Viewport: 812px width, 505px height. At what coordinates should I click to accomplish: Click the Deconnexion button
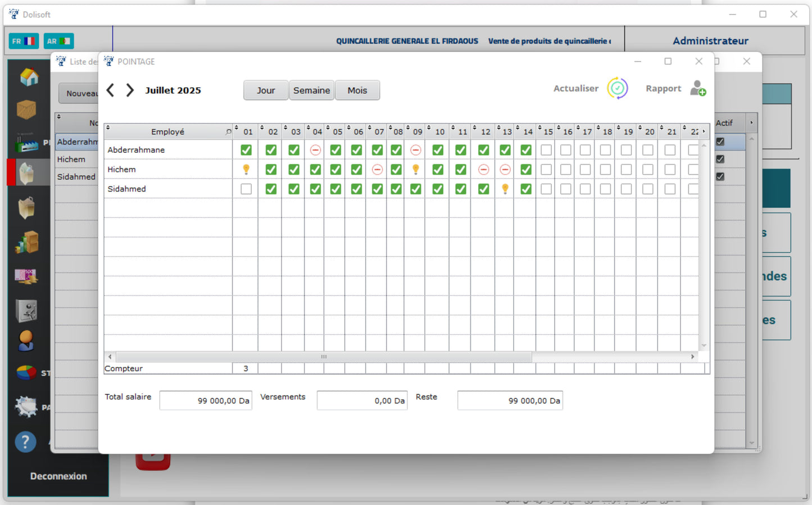58,476
